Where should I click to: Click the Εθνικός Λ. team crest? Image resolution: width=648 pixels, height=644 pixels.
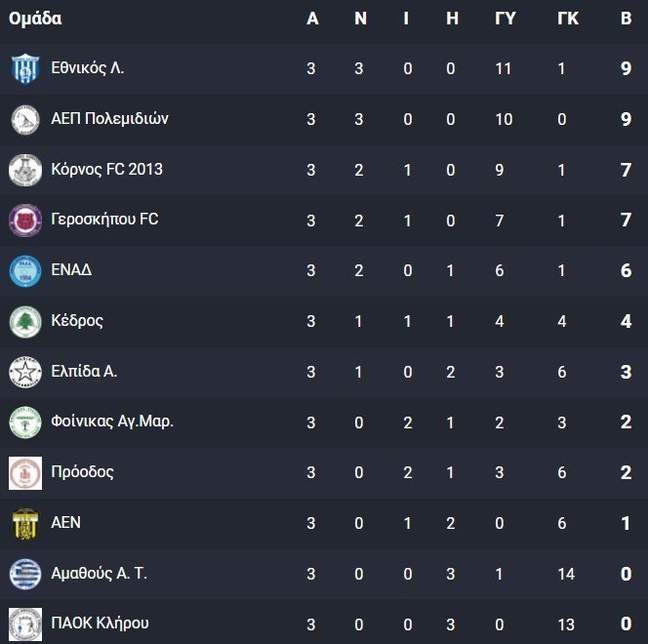(25, 69)
